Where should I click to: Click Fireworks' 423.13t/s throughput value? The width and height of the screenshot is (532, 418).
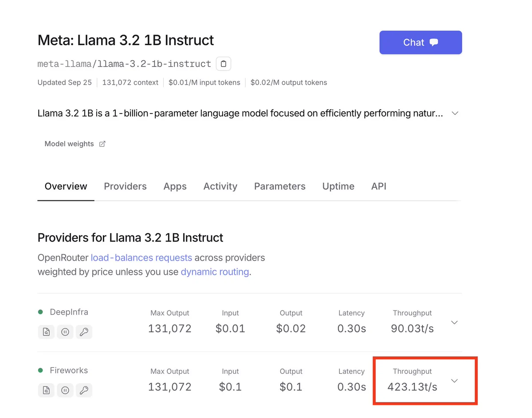(412, 387)
